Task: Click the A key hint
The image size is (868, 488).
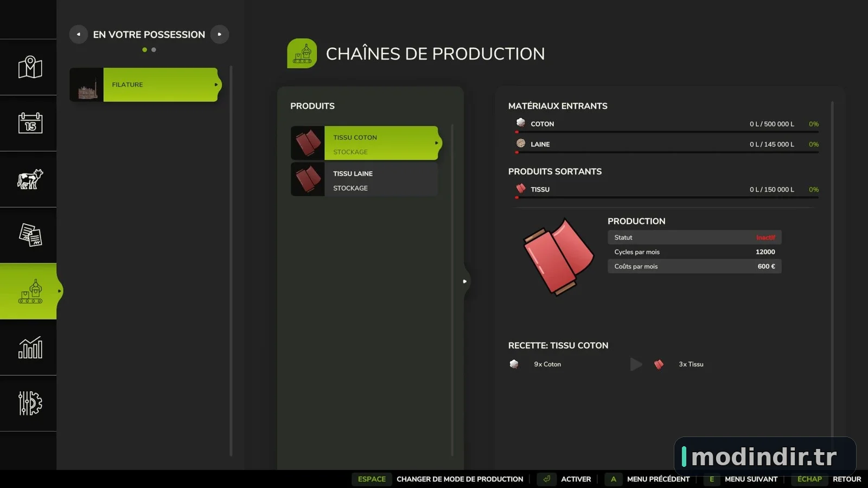Action: [x=614, y=479]
